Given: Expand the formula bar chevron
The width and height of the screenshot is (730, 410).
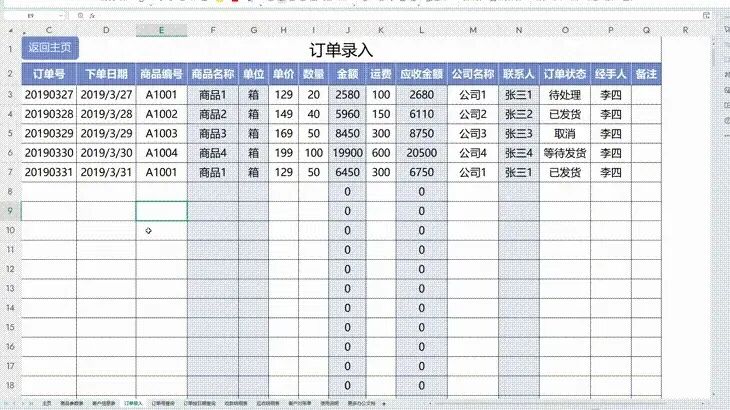Looking at the screenshot, I should point(708,17).
